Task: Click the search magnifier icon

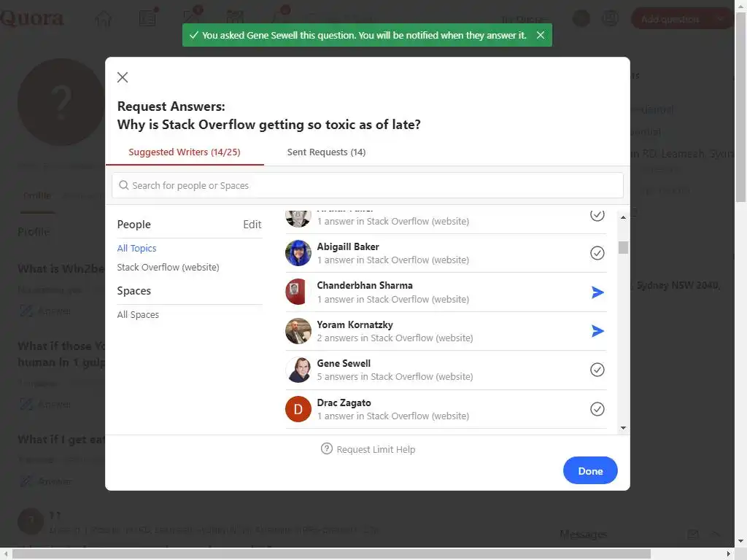Action: coord(124,185)
